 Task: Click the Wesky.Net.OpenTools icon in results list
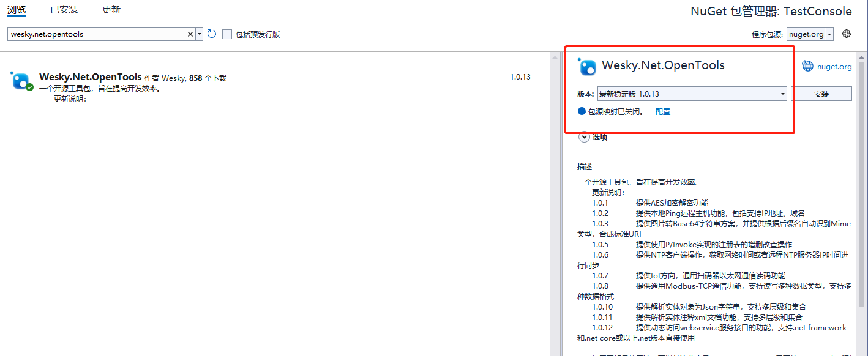[20, 81]
